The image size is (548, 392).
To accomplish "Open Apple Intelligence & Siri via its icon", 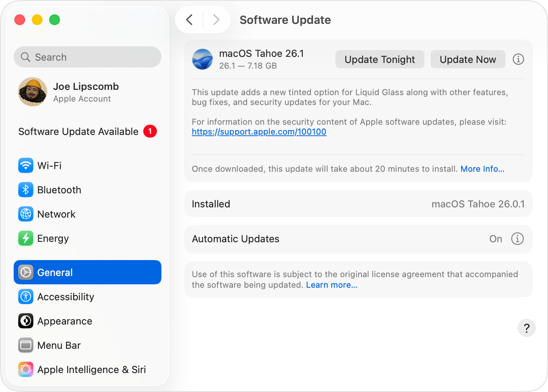I will point(25,369).
